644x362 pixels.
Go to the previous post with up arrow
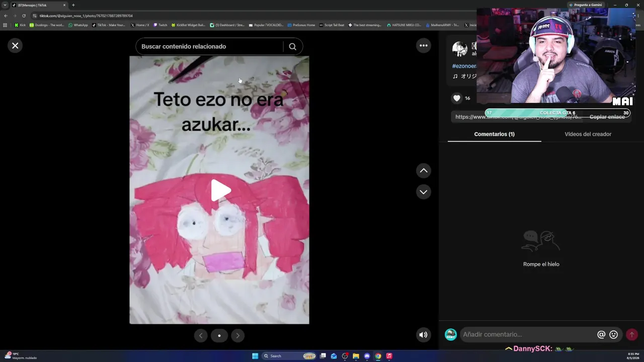[x=424, y=171]
